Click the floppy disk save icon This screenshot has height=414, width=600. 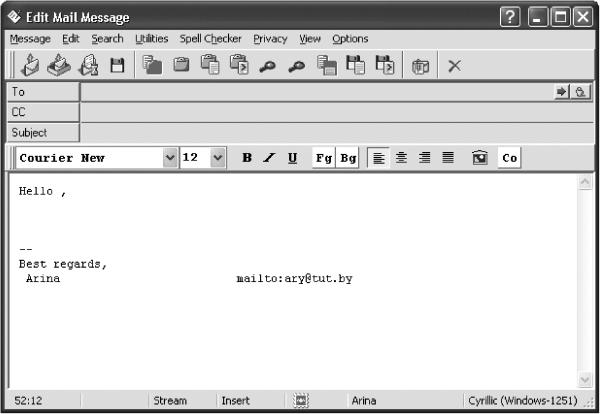coord(117,65)
